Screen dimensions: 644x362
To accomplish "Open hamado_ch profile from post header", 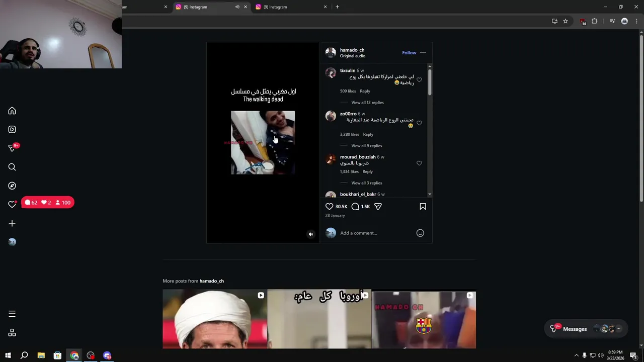I will click(352, 50).
